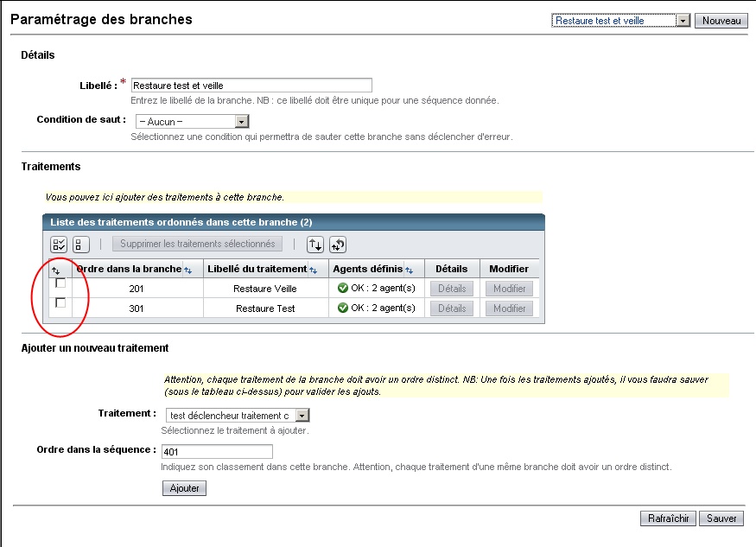756x547 pixels.
Task: Check the box for Restaure Veille row
Action: point(60,283)
